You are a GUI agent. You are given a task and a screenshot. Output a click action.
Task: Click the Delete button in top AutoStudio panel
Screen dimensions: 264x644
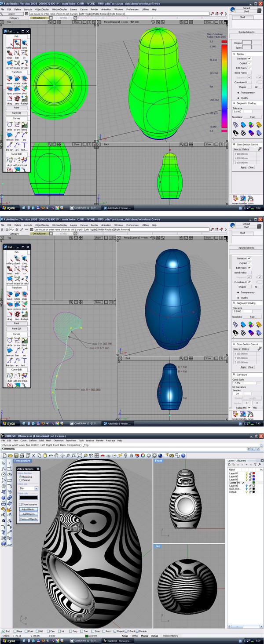tap(246, 149)
